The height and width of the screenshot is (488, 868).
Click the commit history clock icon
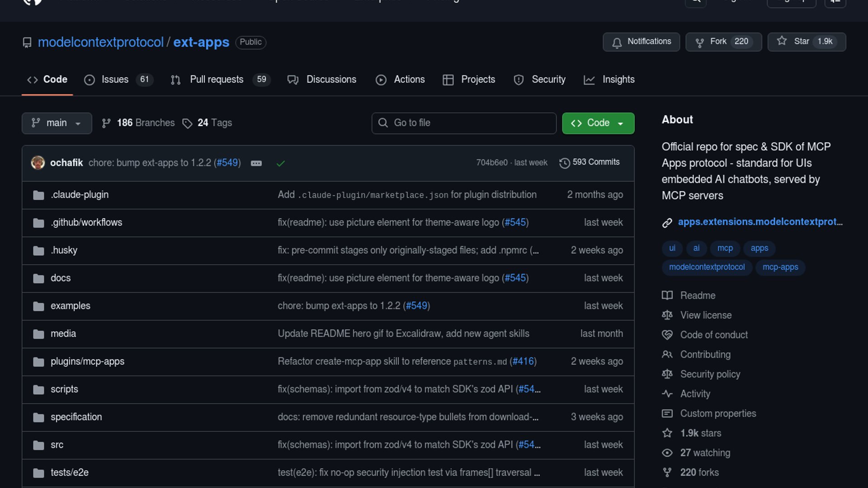(x=564, y=163)
